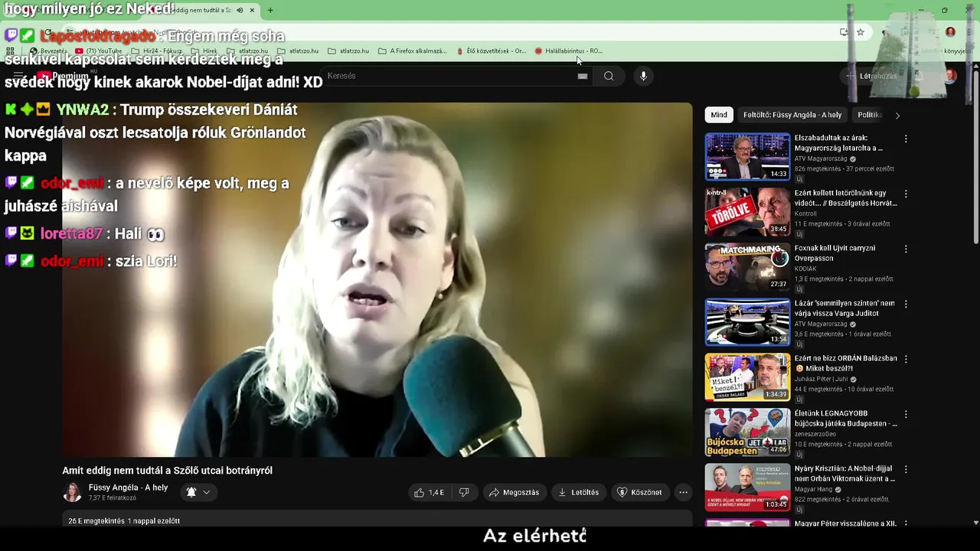The width and height of the screenshot is (980, 551).
Task: Go to the YouTube Premium home logo
Action: [x=63, y=76]
